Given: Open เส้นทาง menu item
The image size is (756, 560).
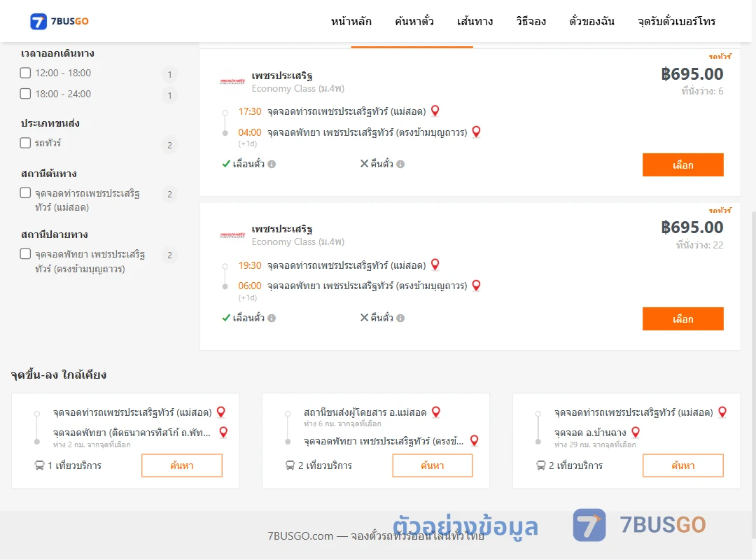Looking at the screenshot, I should click(475, 21).
